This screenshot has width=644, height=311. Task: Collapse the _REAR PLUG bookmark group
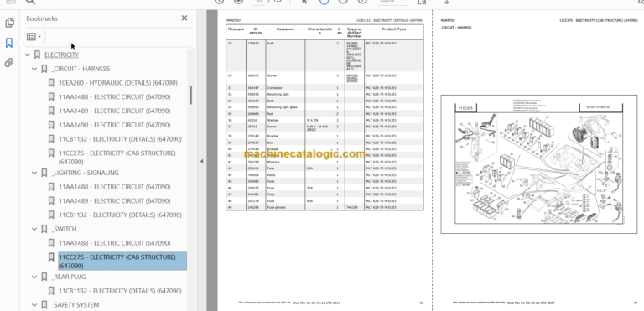(34, 277)
